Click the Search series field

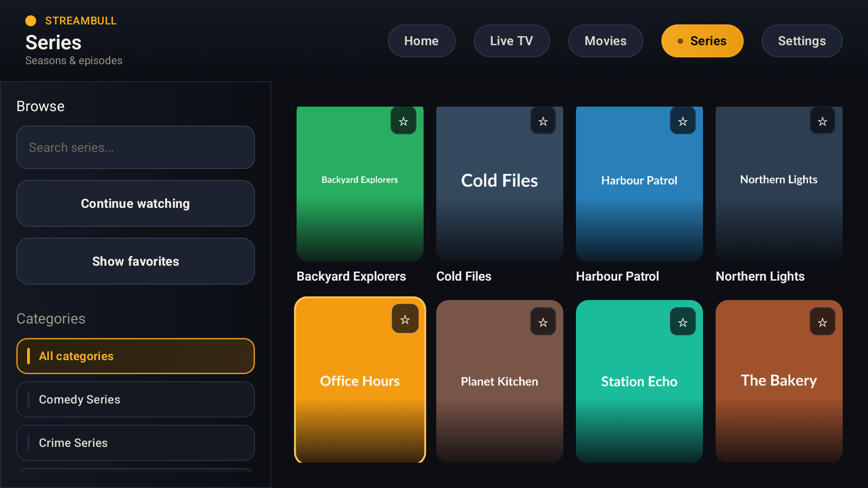136,147
